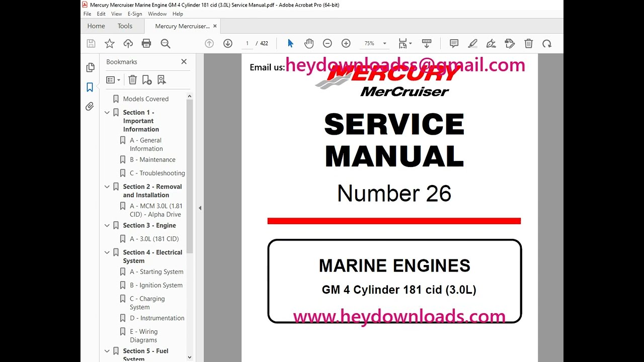The height and width of the screenshot is (362, 644).
Task: Open bookmarks options menu dropdown
Action: pyautogui.click(x=113, y=79)
